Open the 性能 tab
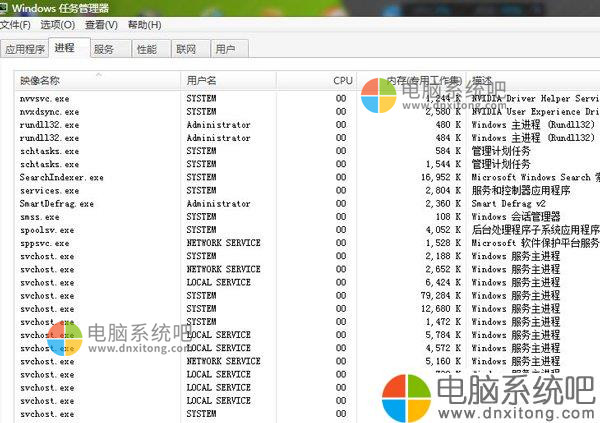 (152, 49)
